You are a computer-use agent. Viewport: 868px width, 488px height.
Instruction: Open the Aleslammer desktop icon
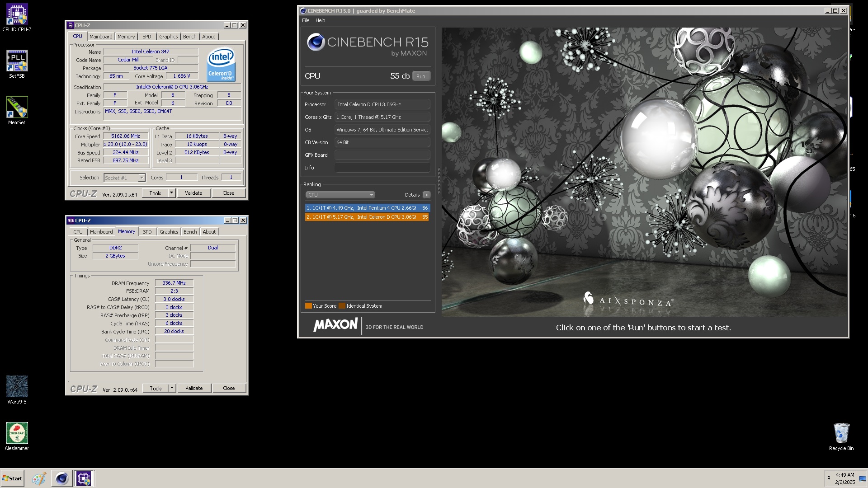[17, 436]
